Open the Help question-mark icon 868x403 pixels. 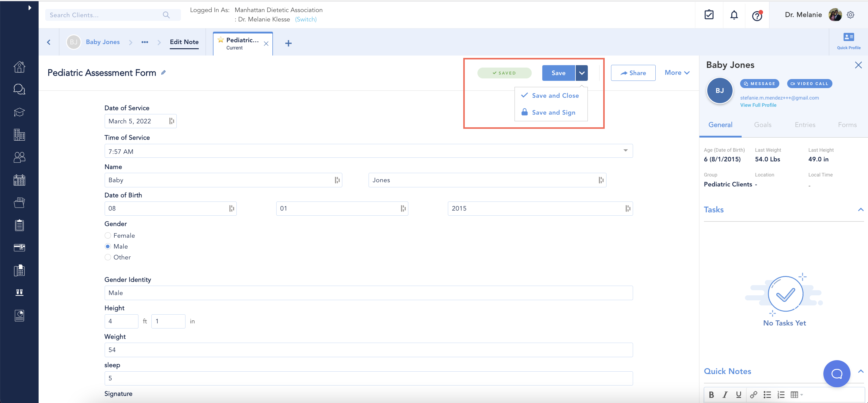(757, 15)
